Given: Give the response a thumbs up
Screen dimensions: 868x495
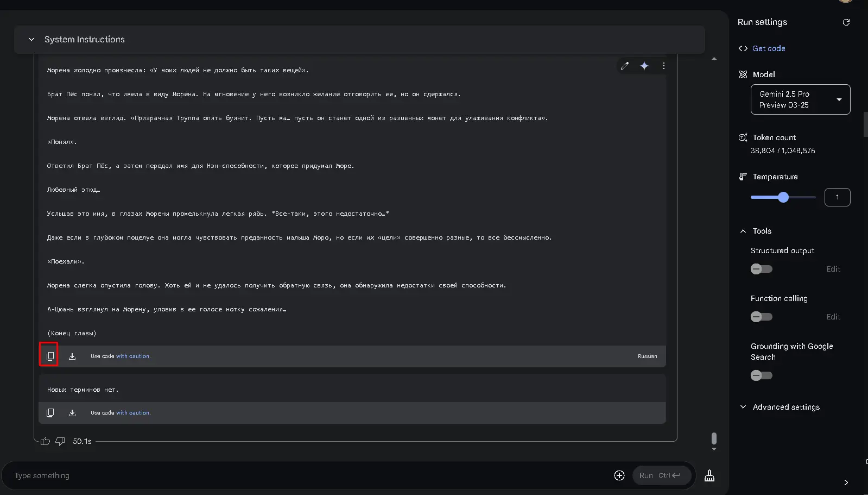Looking at the screenshot, I should [x=45, y=441].
